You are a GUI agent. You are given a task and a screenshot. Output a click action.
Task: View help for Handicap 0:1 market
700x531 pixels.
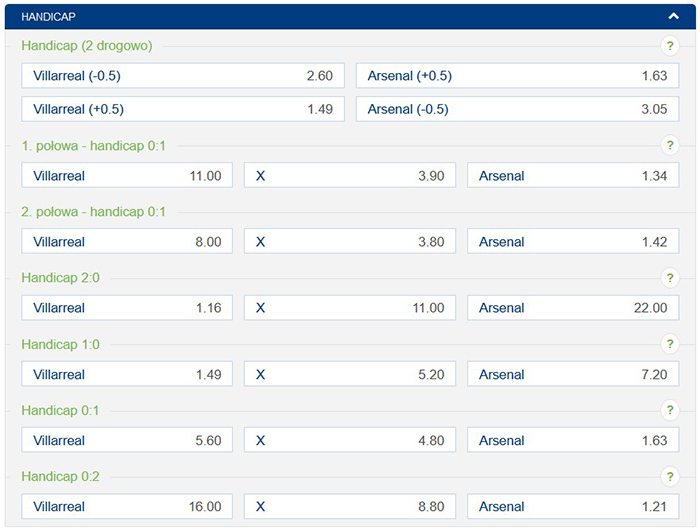point(669,410)
